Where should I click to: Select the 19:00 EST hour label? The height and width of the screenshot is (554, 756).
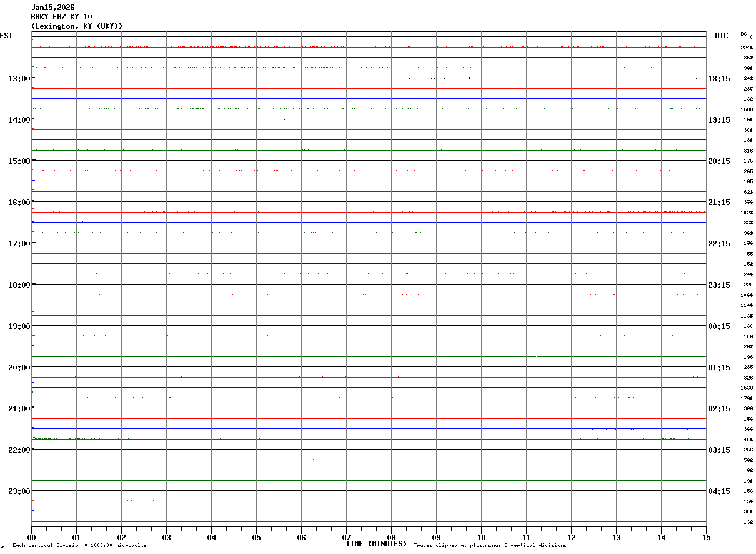pos(19,326)
